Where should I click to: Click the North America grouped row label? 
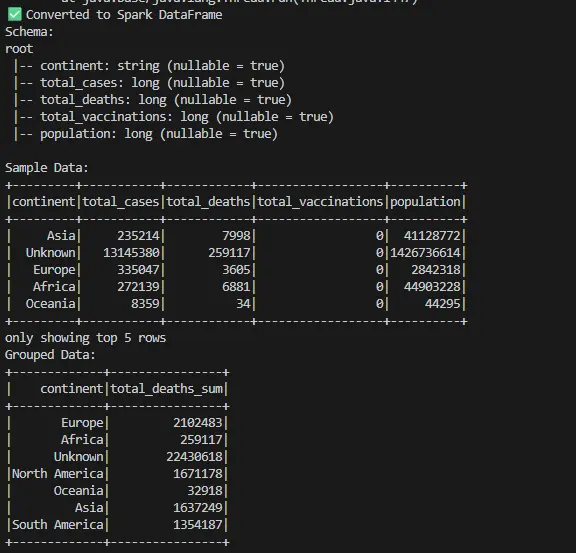pos(58,474)
